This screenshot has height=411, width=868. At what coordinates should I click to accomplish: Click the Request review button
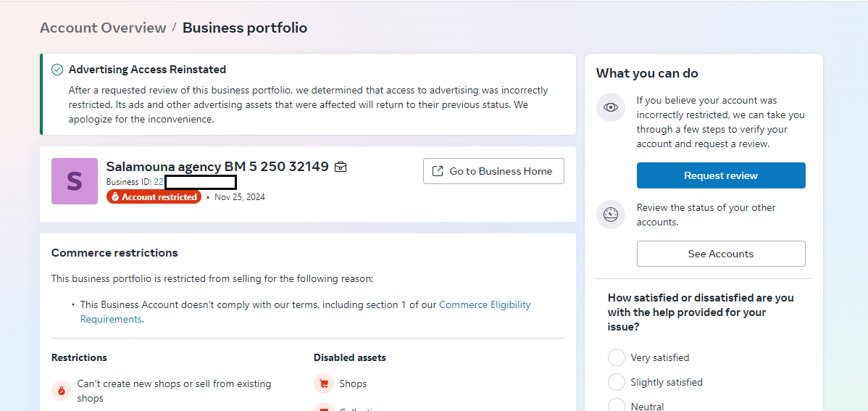[721, 175]
